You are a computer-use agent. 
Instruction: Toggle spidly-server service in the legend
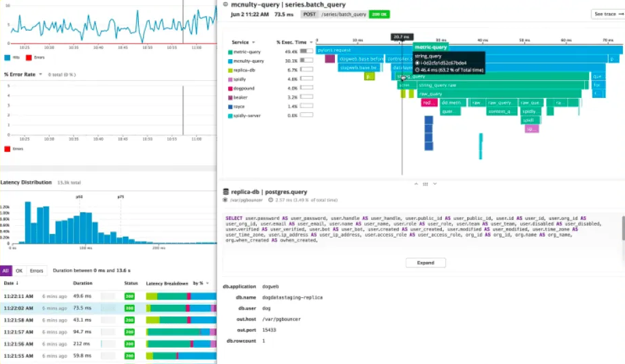click(x=244, y=116)
